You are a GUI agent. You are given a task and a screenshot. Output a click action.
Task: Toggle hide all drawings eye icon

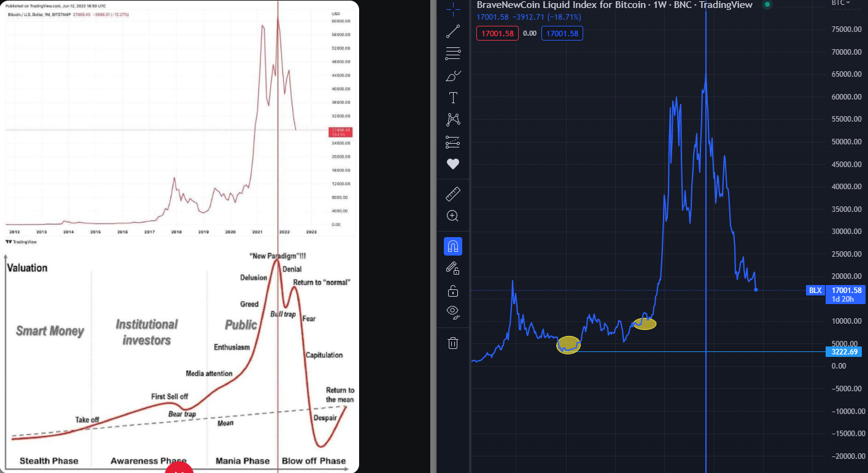point(453,313)
